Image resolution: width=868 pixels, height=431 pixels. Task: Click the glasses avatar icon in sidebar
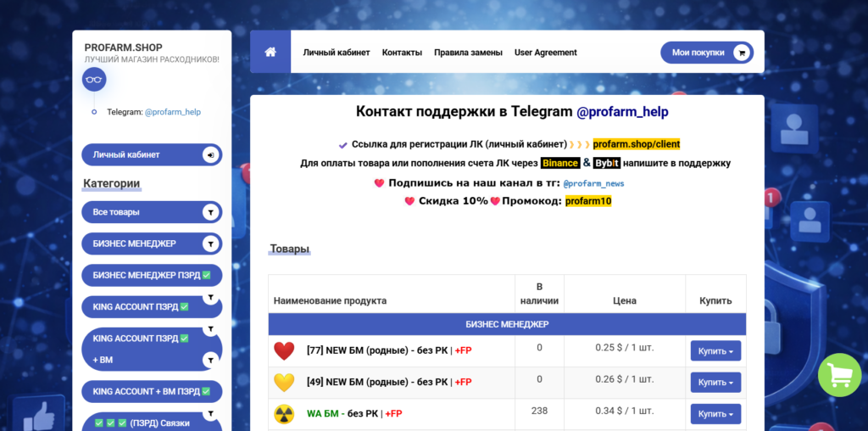coord(93,80)
